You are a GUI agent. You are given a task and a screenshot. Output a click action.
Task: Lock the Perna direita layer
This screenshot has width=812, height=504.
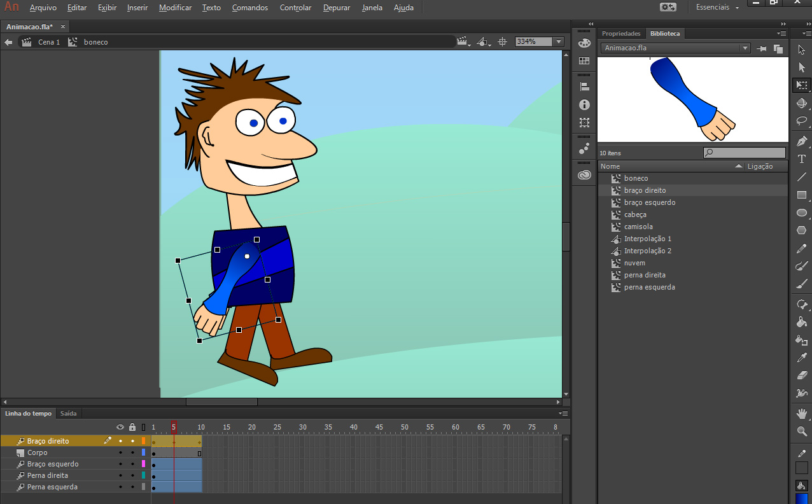pos(132,475)
